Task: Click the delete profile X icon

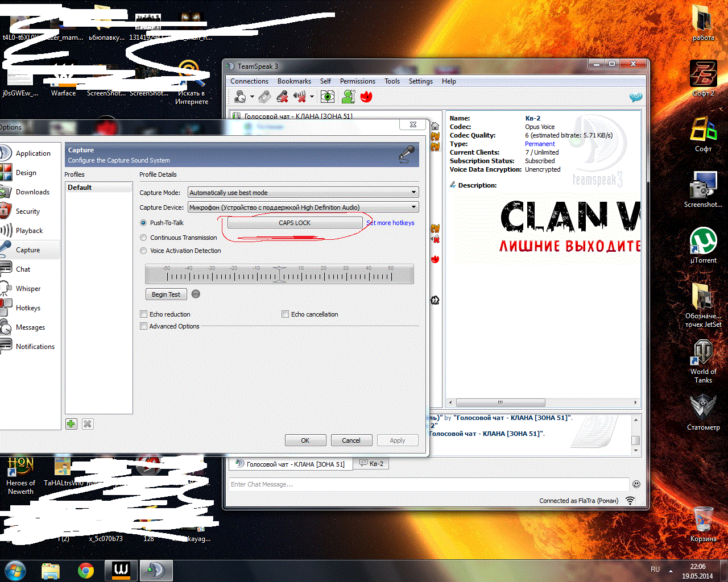Action: click(x=88, y=424)
